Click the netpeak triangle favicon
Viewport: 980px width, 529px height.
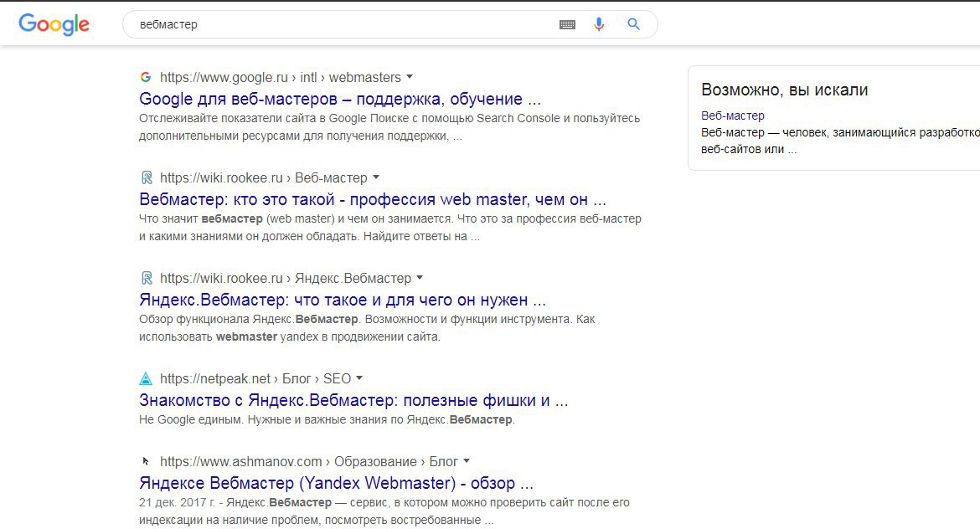[x=146, y=378]
